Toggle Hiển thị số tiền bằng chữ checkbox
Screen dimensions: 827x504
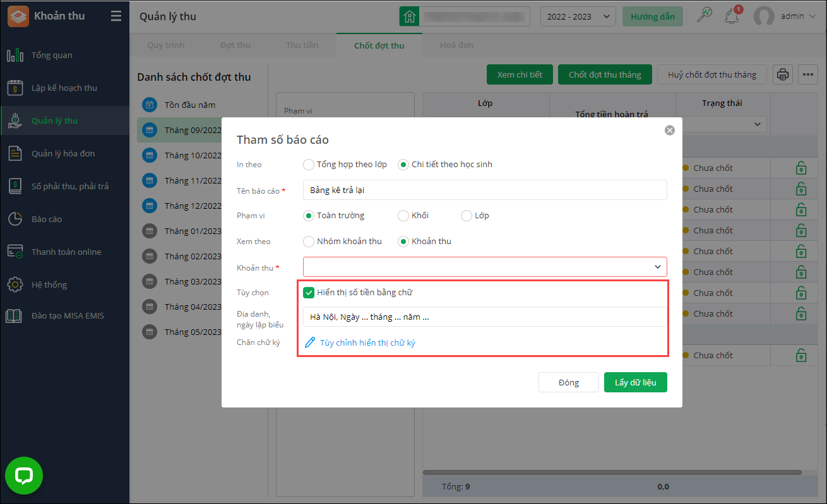coord(309,293)
